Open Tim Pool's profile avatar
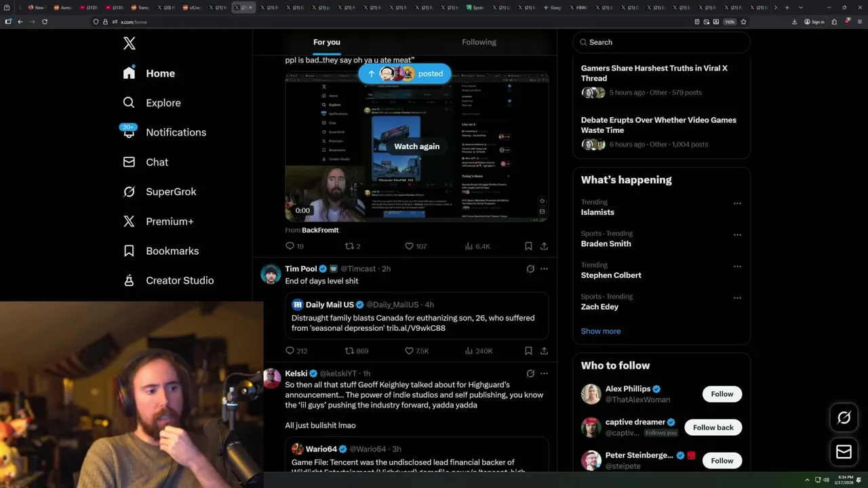Image resolution: width=868 pixels, height=488 pixels. 271,274
